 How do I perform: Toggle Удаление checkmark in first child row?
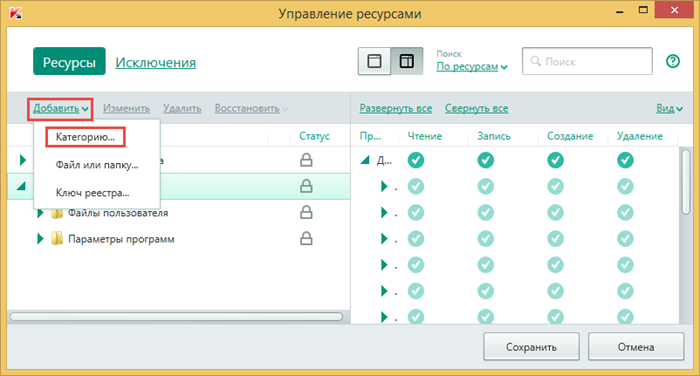click(x=625, y=186)
